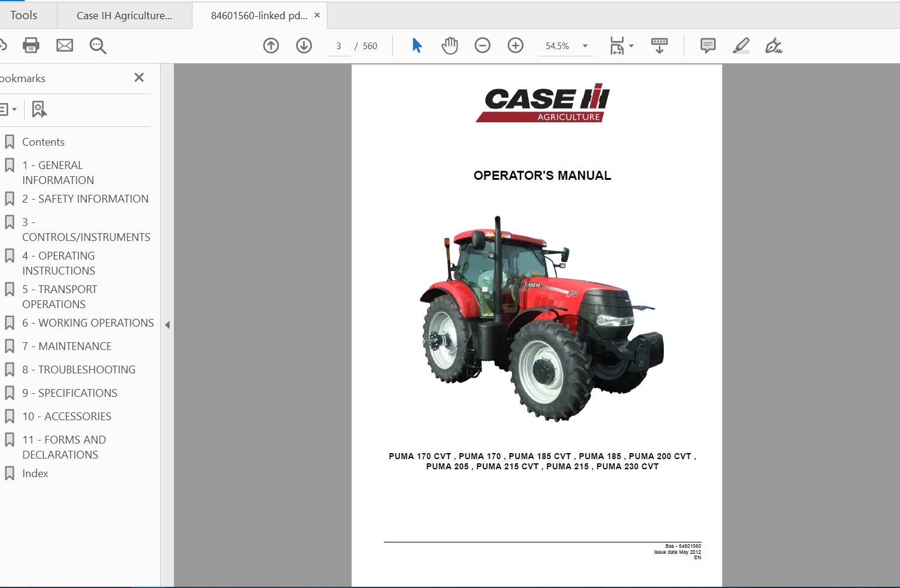Go to previous page with up arrow
Screen dimensions: 900x588
click(271, 46)
